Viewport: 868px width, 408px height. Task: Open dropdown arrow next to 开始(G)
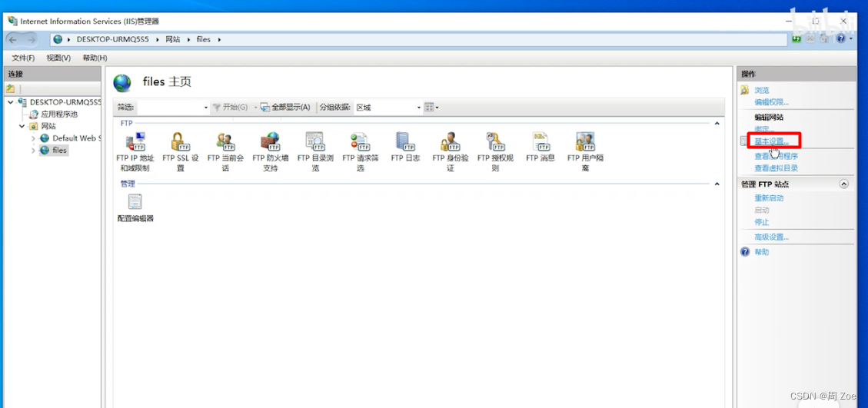(x=256, y=108)
